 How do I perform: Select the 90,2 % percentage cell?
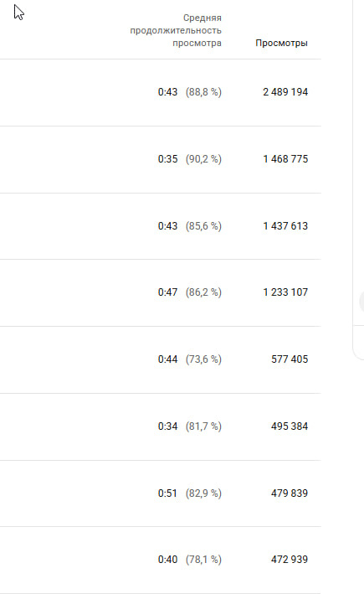point(203,159)
